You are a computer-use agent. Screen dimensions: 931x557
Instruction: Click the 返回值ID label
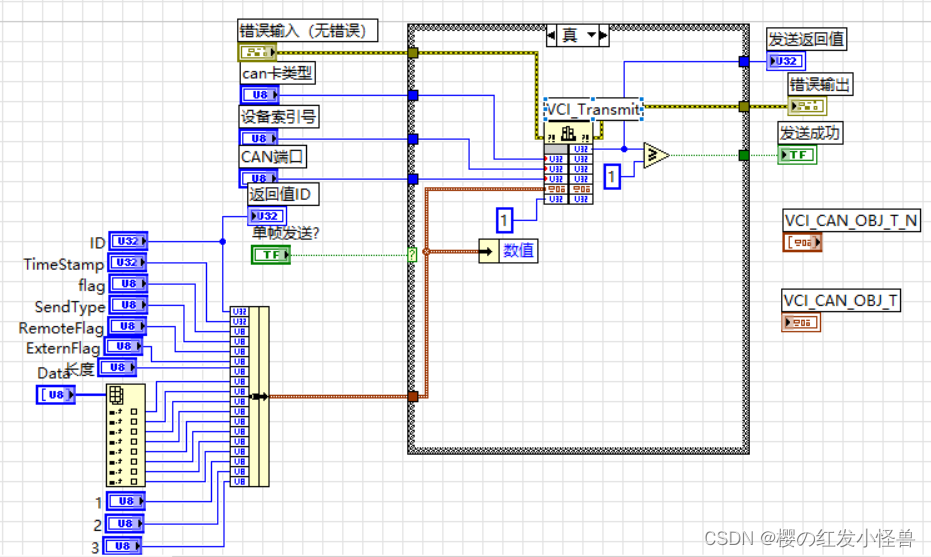tap(283, 194)
